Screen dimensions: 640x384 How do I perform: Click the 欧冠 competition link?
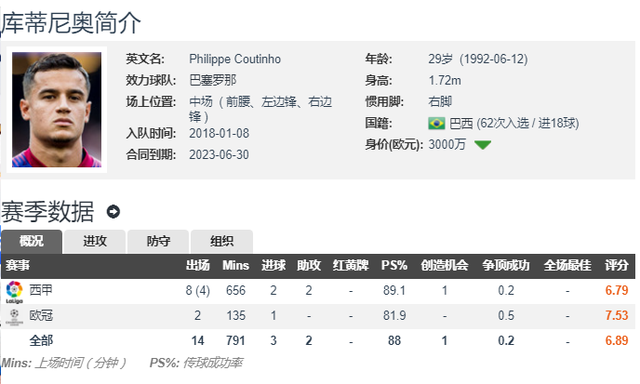tap(41, 315)
